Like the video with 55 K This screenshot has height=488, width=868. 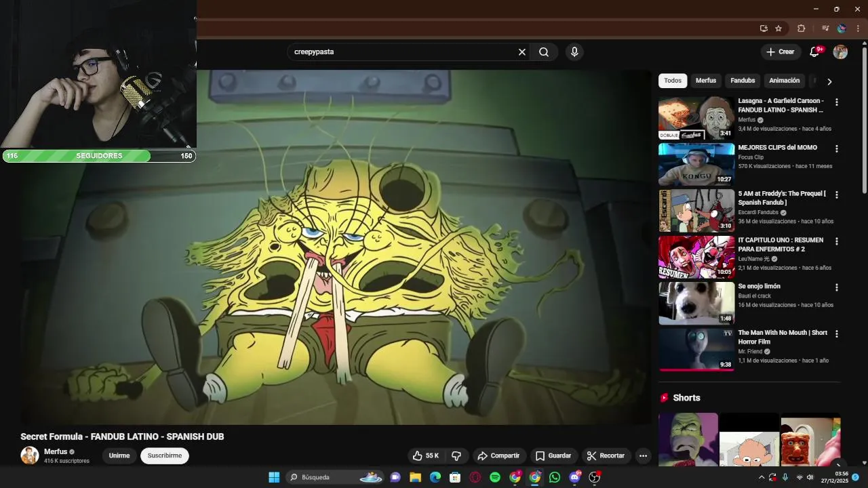click(x=426, y=455)
